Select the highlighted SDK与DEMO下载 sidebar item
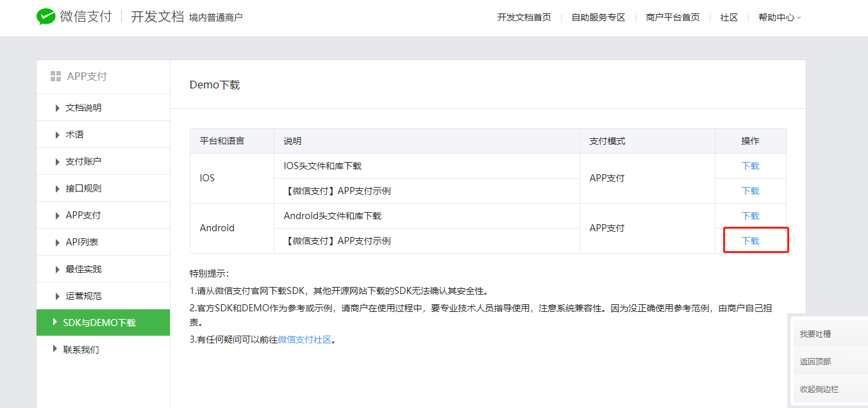This screenshot has width=868, height=408. (103, 323)
